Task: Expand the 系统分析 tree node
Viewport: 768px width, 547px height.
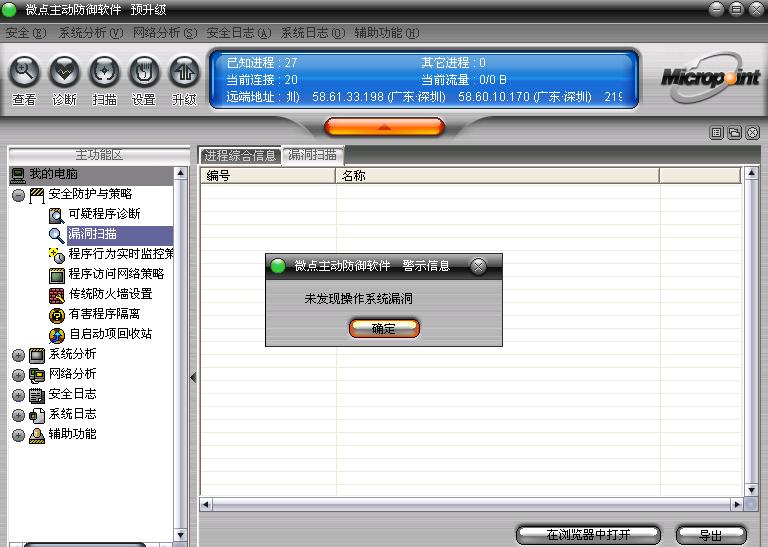Action: tap(18, 356)
